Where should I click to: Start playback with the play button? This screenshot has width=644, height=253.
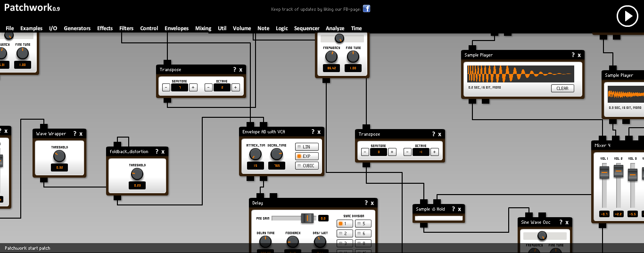[x=627, y=16]
